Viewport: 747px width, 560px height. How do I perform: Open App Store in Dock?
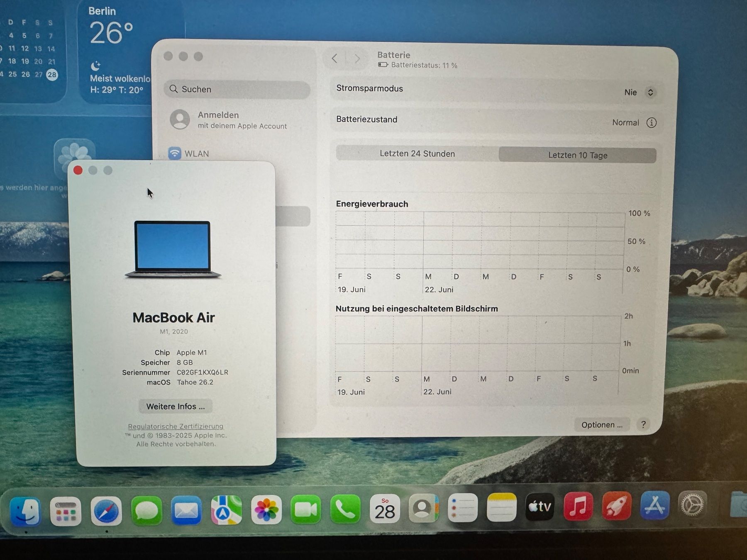click(654, 505)
